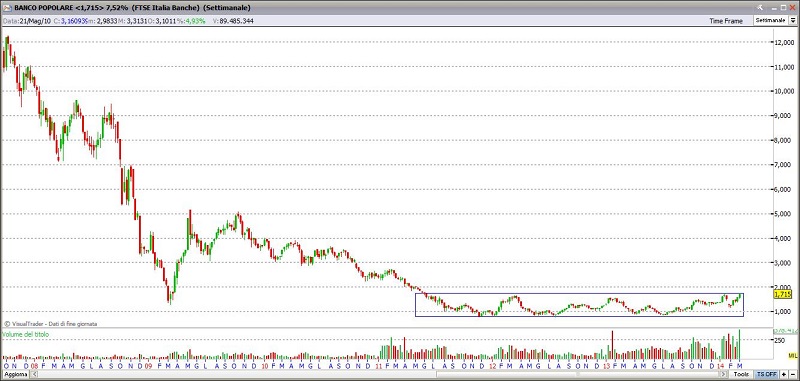The height and width of the screenshot is (381, 800).
Task: Zoom in with the plus button
Action: click(x=784, y=374)
